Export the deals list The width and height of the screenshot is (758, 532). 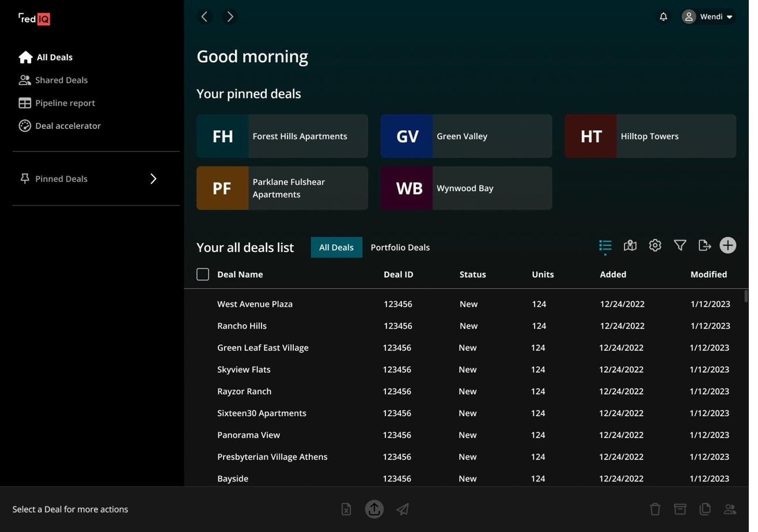(x=704, y=245)
